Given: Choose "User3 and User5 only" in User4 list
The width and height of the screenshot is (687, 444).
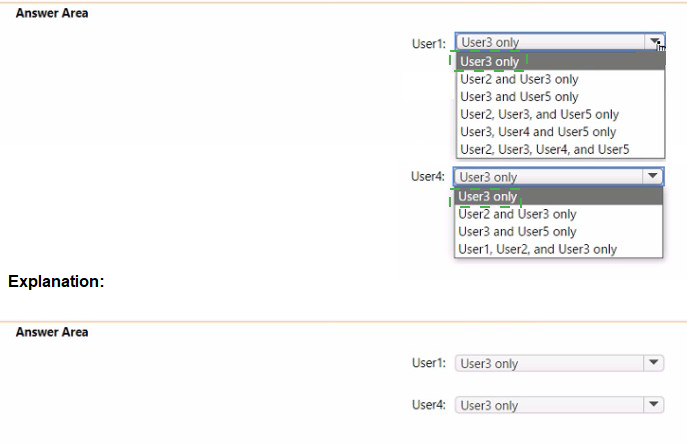Looking at the screenshot, I should click(x=559, y=231).
